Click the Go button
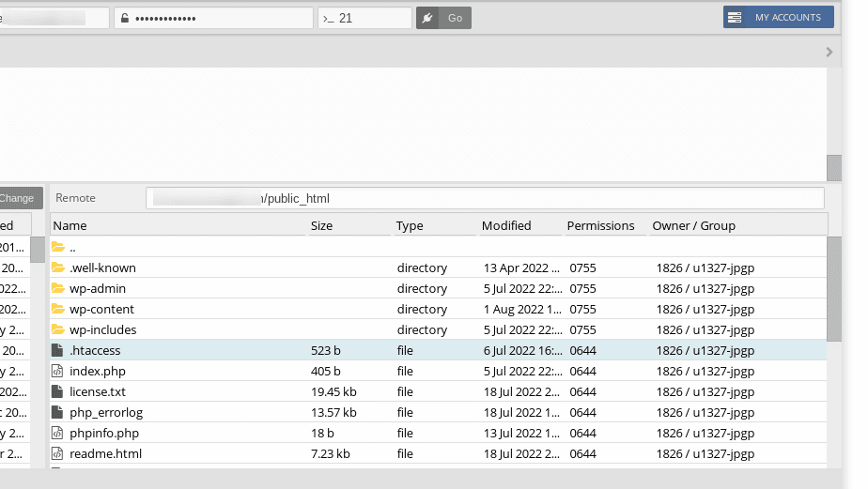Screen dimensions: 868x489 tap(455, 18)
